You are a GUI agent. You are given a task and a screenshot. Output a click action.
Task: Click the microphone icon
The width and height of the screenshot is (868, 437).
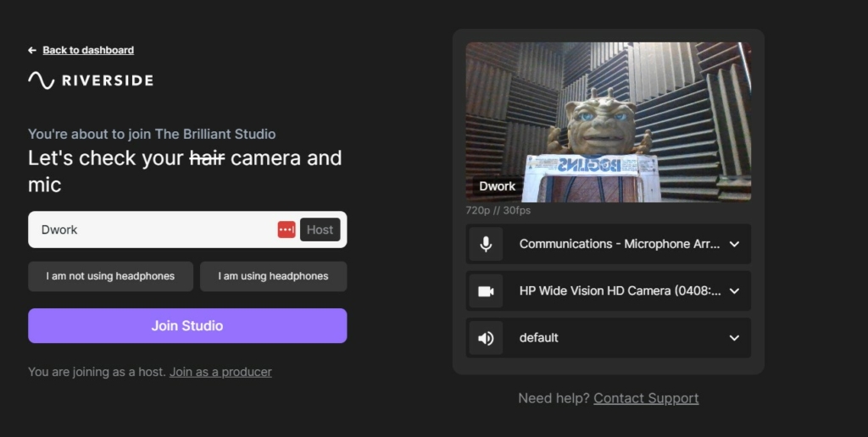click(x=486, y=244)
